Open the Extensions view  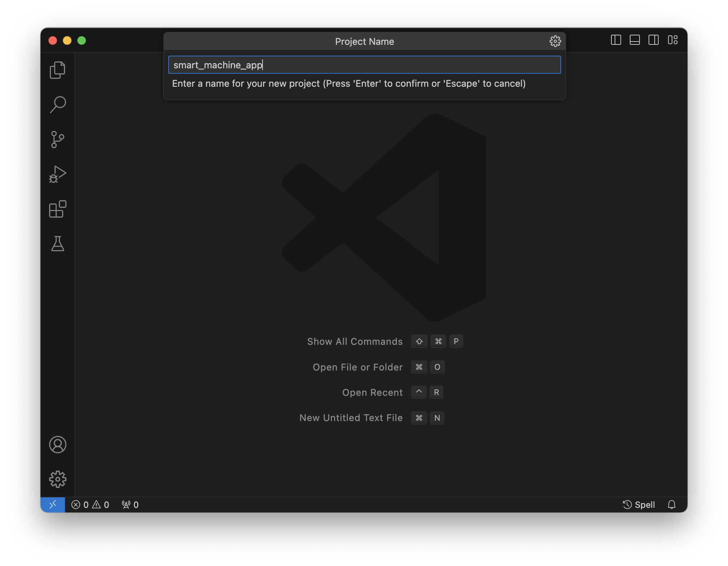click(x=57, y=209)
